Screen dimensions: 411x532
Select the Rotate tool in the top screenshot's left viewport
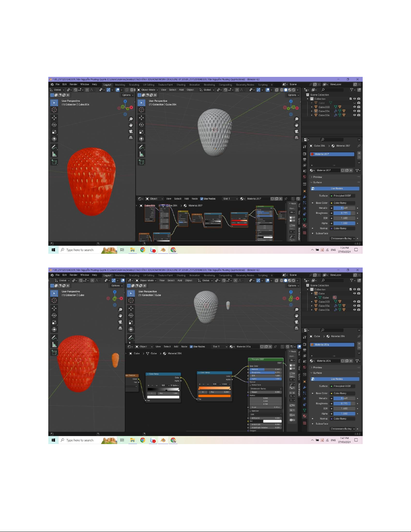(x=54, y=125)
